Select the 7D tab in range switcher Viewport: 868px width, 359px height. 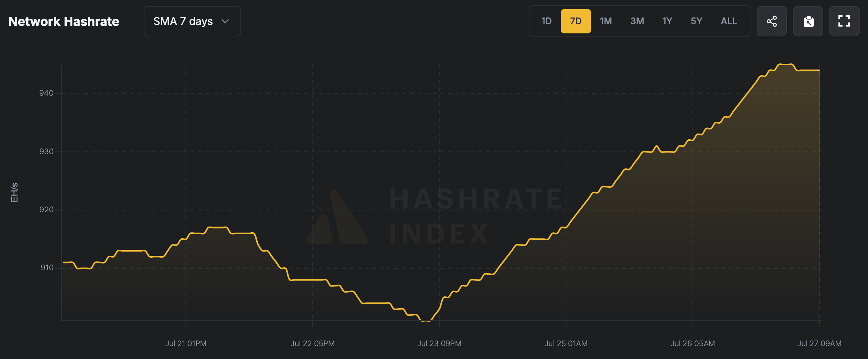[576, 21]
